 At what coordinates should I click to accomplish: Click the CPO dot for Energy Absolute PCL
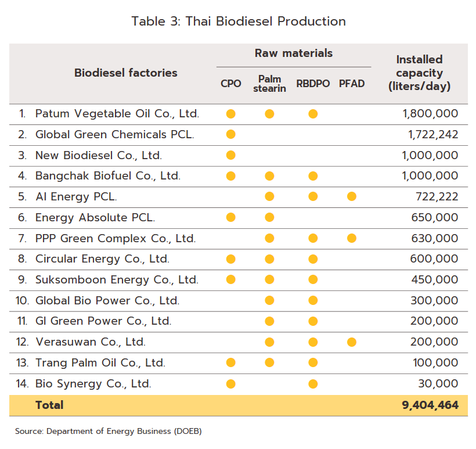230,217
